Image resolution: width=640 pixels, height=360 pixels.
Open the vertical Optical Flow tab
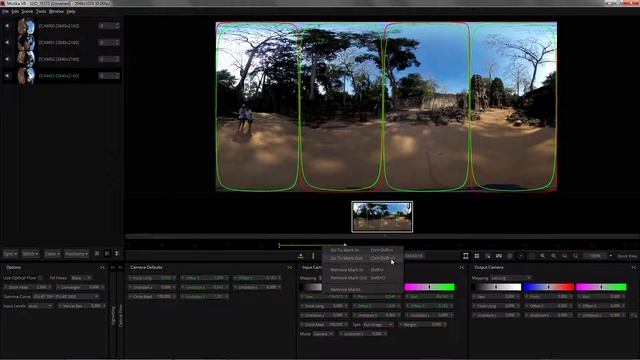point(120,315)
